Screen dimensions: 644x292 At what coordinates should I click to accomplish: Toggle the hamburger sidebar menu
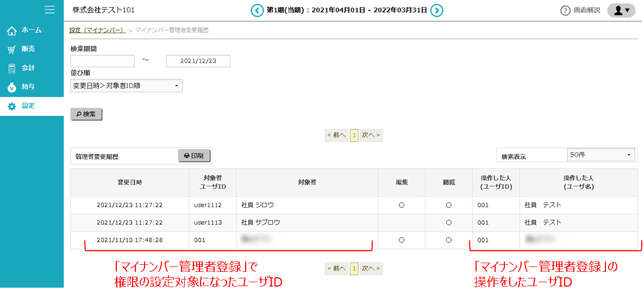49,9
